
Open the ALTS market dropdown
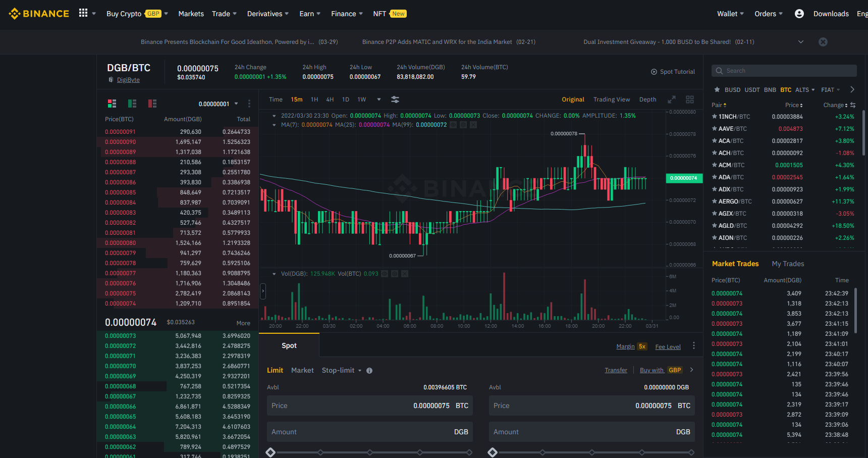pyautogui.click(x=805, y=90)
